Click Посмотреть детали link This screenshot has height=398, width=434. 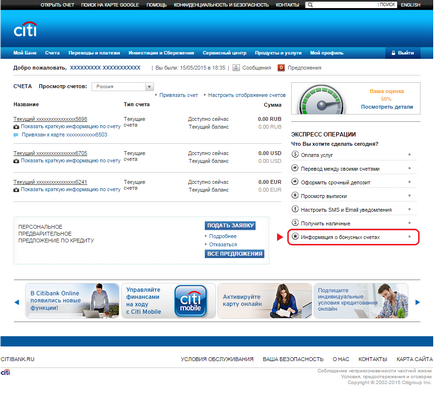coord(387,107)
